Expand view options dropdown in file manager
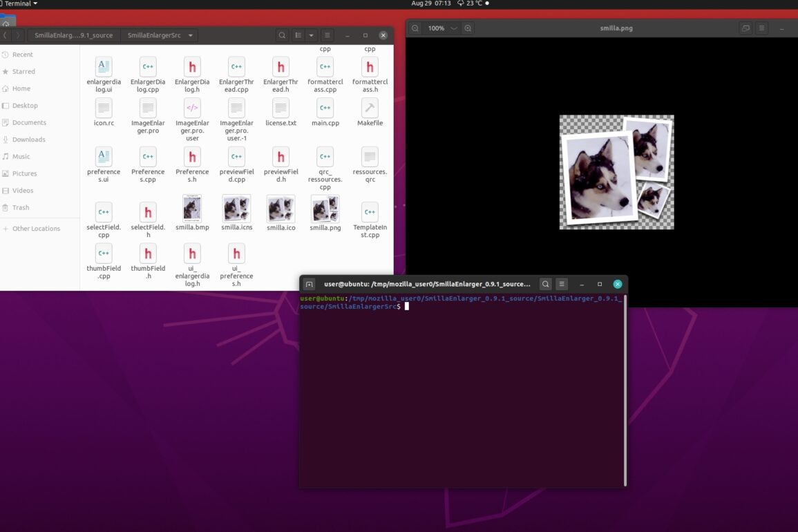 tap(312, 35)
